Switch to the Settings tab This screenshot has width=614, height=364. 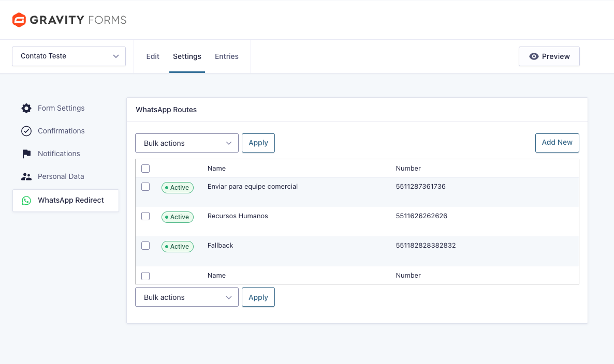[x=187, y=56]
